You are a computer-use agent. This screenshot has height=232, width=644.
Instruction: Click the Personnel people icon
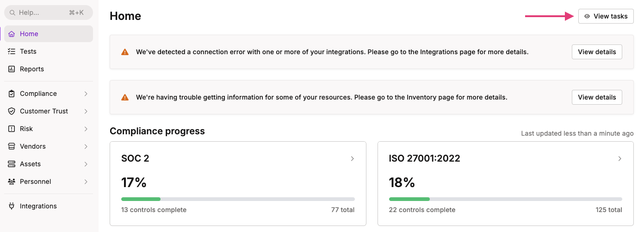click(12, 182)
